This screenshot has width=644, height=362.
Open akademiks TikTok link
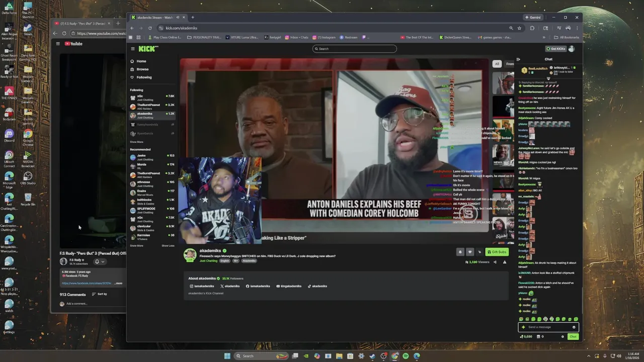click(317, 286)
